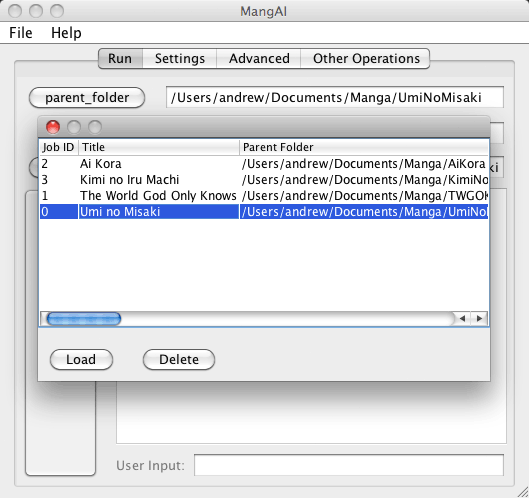Image resolution: width=529 pixels, height=498 pixels.
Task: Close the job list dialog with red button
Action: point(53,127)
